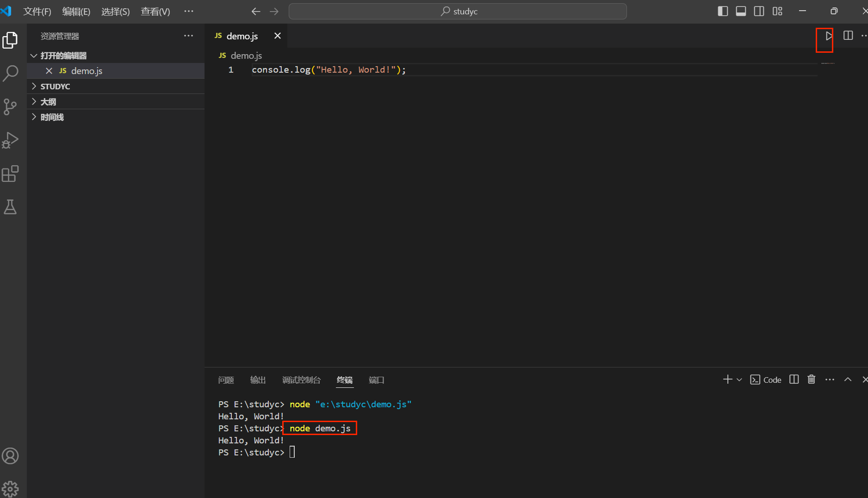Image resolution: width=868 pixels, height=498 pixels.
Task: Click the studyc command center search box
Action: pos(458,11)
